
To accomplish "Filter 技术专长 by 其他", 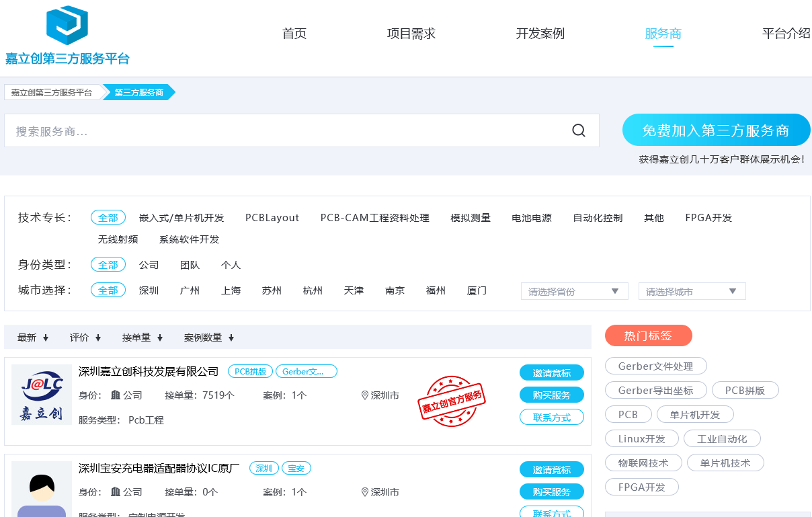I will [654, 218].
